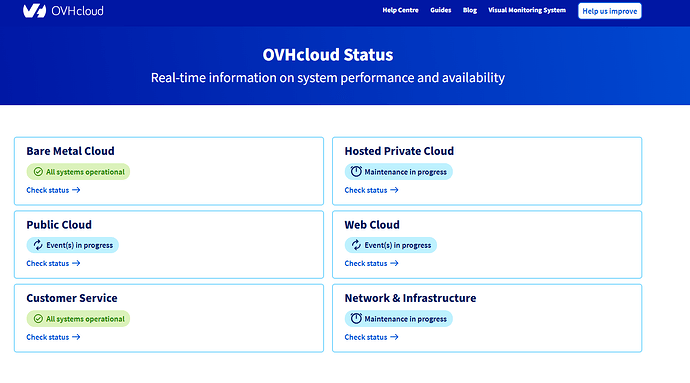Open the Guides menu item

pos(440,10)
